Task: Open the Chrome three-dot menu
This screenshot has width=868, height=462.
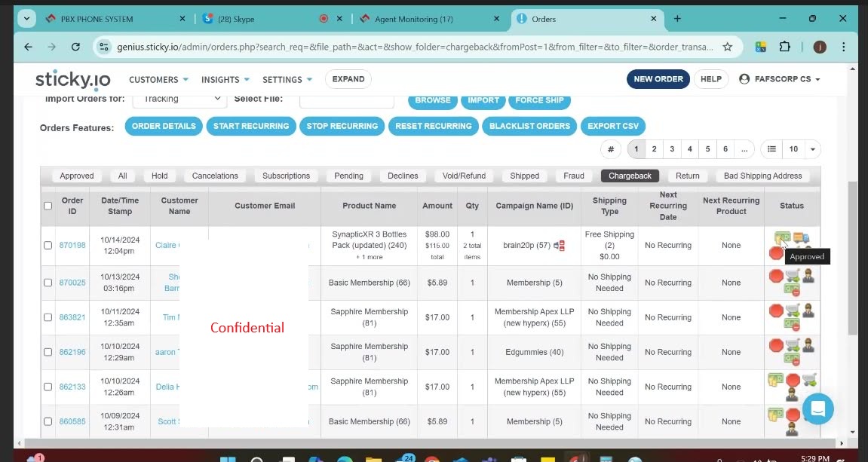Action: coord(844,47)
